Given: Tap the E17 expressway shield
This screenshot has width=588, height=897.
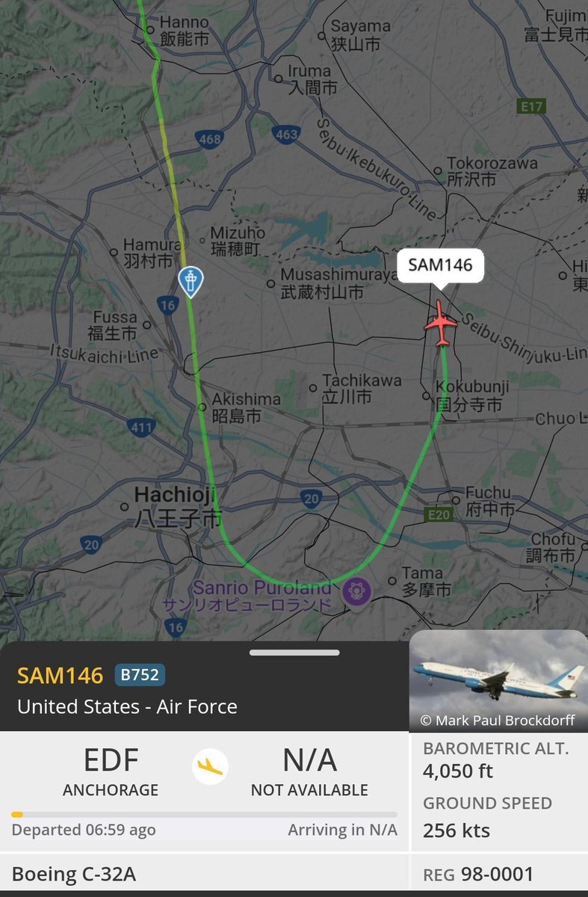Looking at the screenshot, I should click(x=532, y=107).
